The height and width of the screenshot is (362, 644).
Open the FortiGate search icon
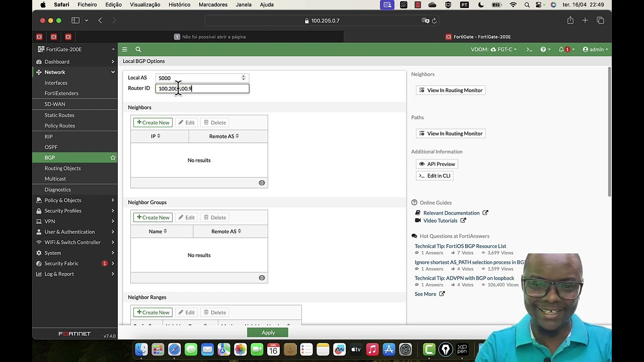point(138,49)
